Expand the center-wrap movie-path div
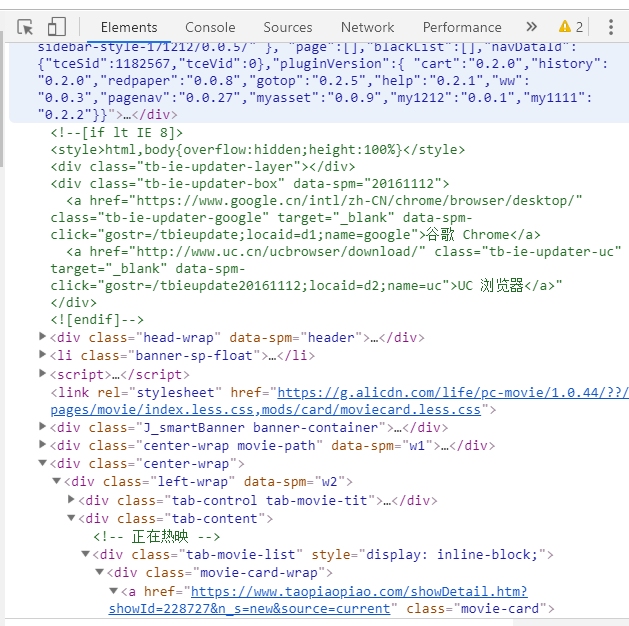This screenshot has height=626, width=629. 42,444
